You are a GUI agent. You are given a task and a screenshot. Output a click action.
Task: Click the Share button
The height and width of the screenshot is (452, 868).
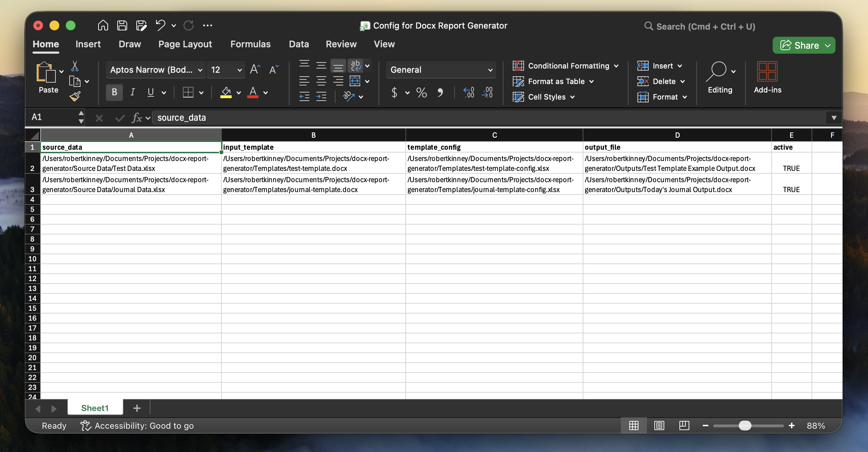[x=803, y=45]
